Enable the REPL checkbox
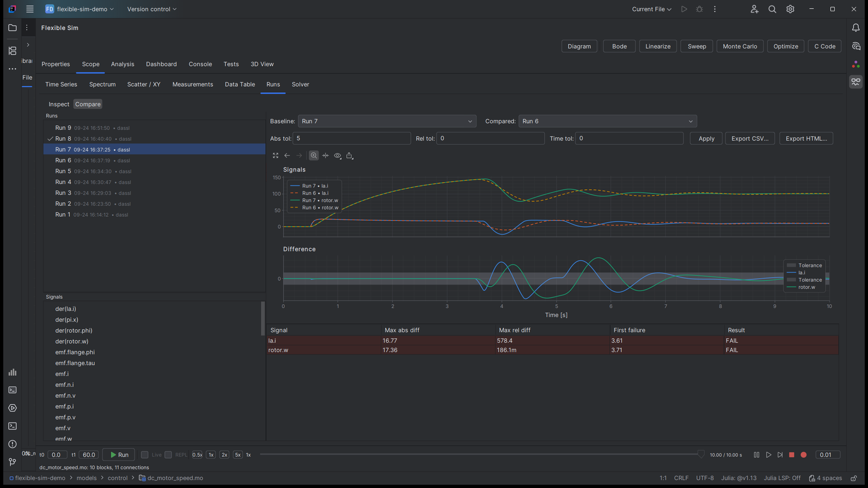868x488 pixels. coord(168,455)
